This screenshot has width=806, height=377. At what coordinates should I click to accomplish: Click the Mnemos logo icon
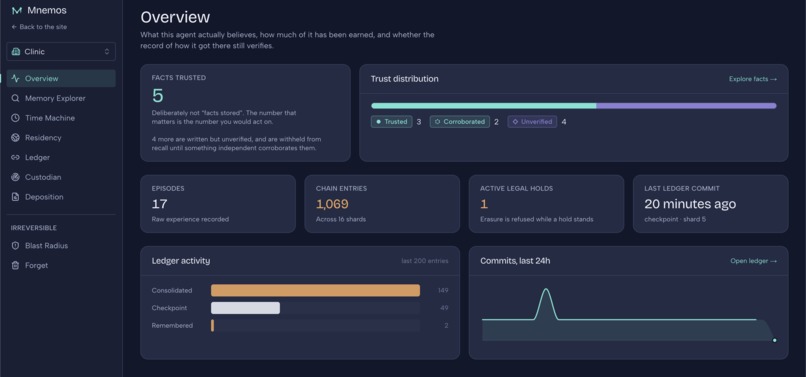(16, 11)
